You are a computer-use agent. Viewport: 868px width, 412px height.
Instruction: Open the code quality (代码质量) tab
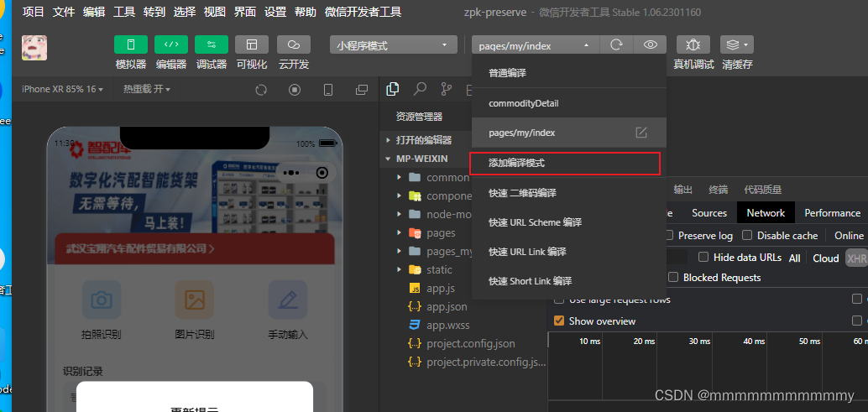[763, 190]
